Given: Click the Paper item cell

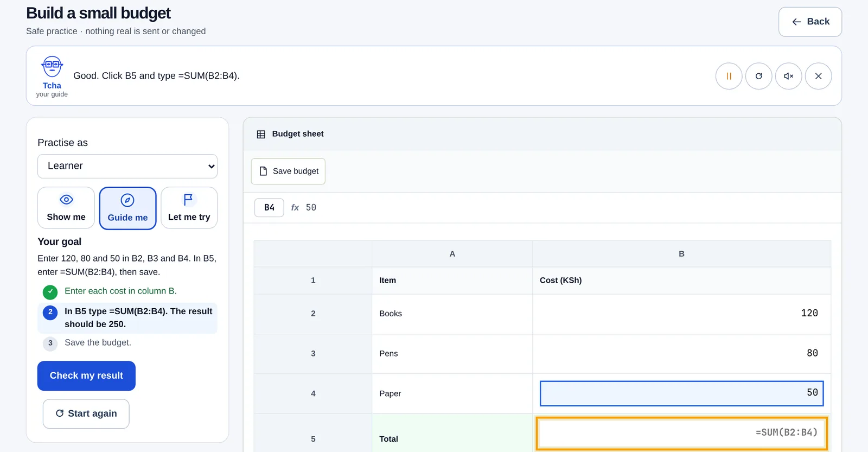Looking at the screenshot, I should [452, 393].
